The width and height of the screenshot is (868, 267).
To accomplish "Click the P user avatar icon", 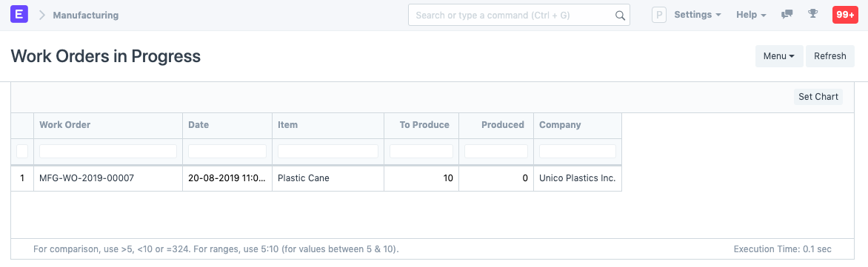I will 658,15.
